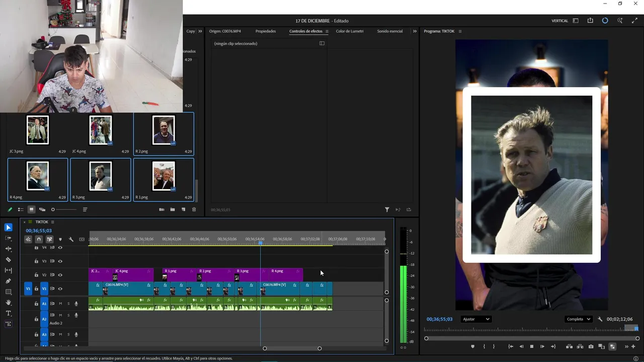This screenshot has height=362, width=644.
Task: Open the VERTICAL workspace layout menu
Action: click(x=576, y=21)
